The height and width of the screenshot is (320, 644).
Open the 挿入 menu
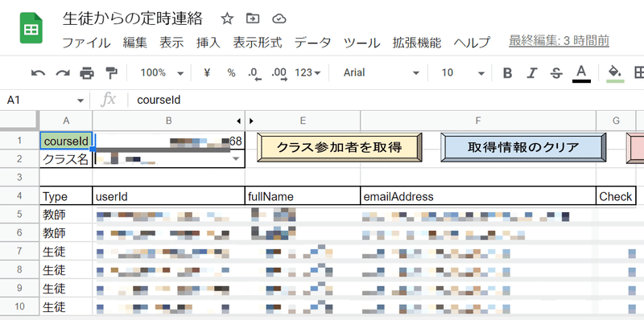click(208, 43)
